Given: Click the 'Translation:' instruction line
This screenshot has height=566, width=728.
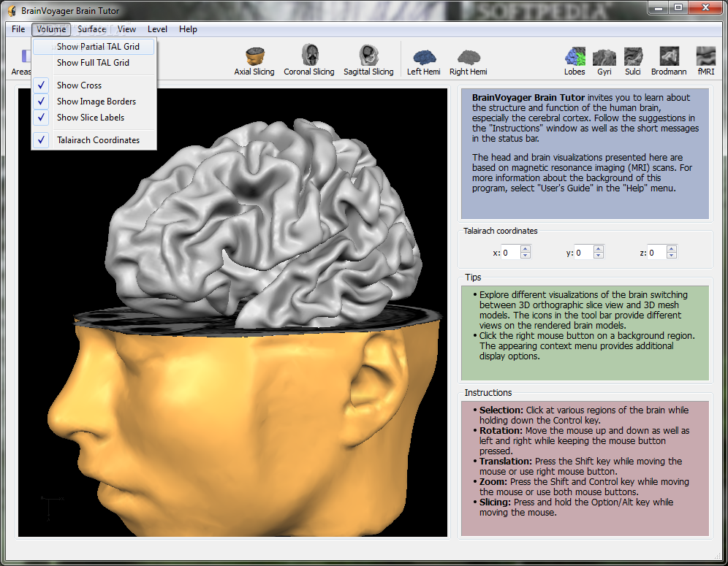Looking at the screenshot, I should point(580,466).
